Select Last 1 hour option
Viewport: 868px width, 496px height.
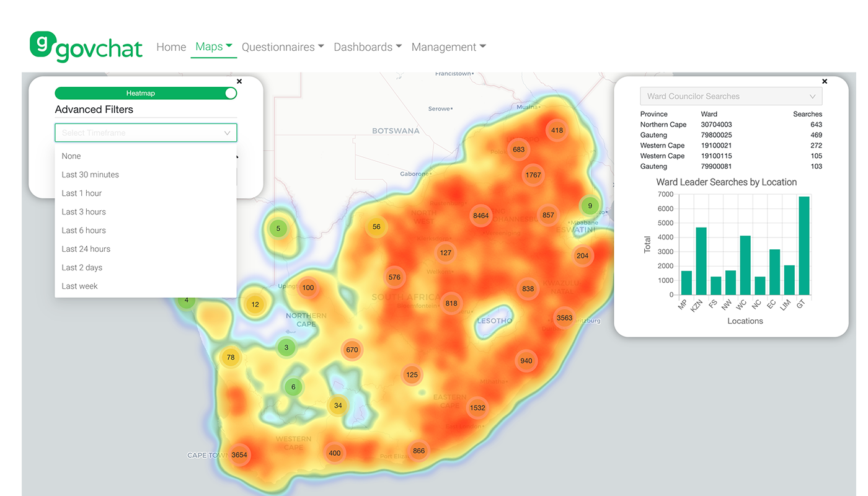(146, 193)
